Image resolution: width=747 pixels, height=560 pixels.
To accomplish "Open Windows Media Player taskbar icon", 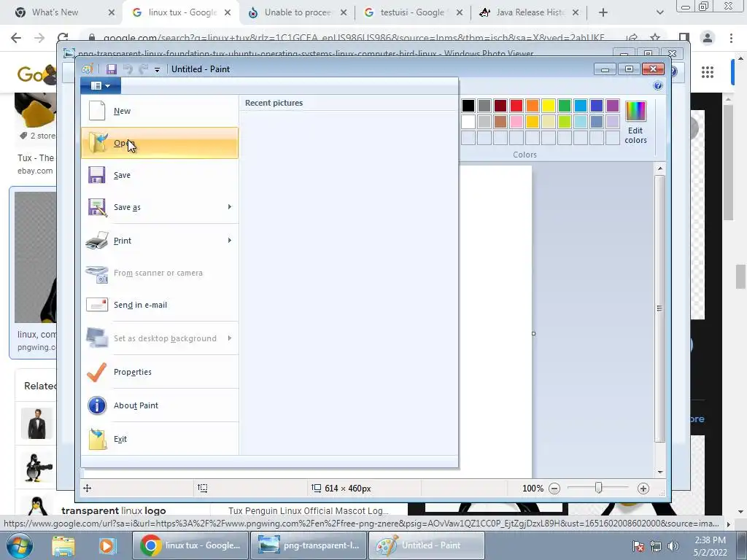I will pyautogui.click(x=107, y=545).
